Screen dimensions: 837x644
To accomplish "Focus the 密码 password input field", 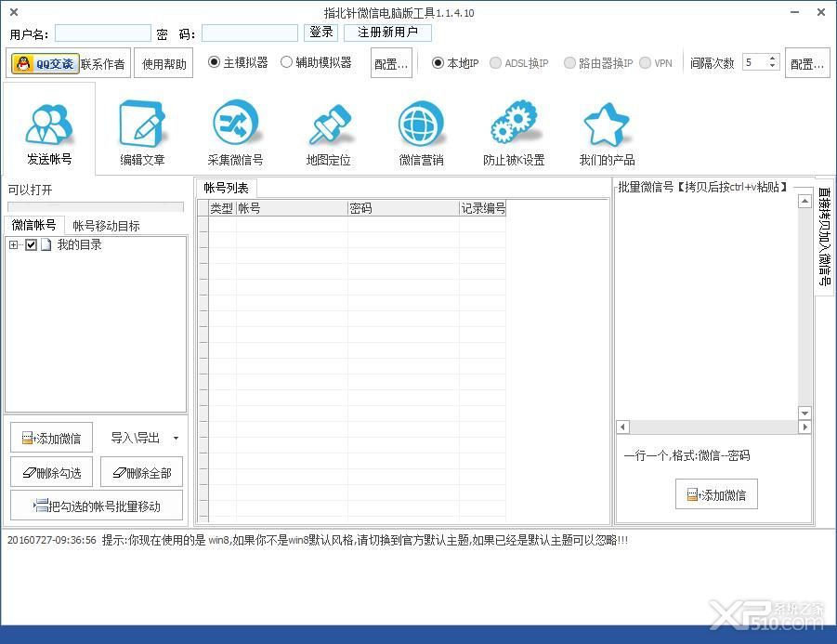I will pyautogui.click(x=250, y=33).
